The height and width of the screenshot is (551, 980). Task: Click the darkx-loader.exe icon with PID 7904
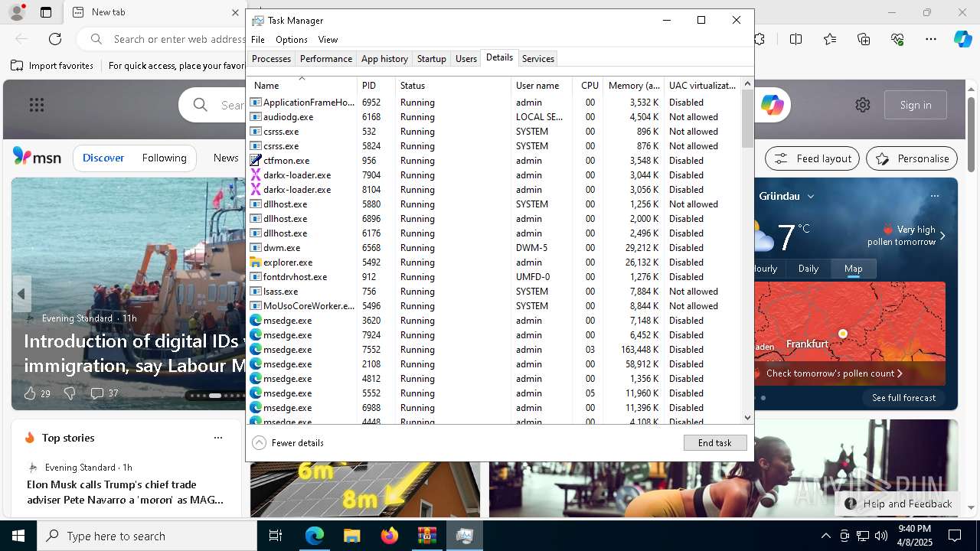(256, 175)
